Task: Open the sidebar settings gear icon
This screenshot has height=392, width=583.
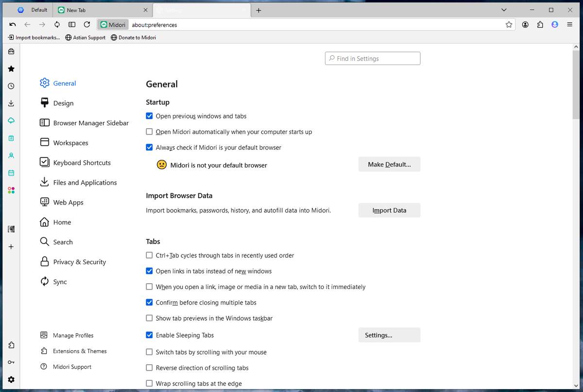Action: click(11, 379)
